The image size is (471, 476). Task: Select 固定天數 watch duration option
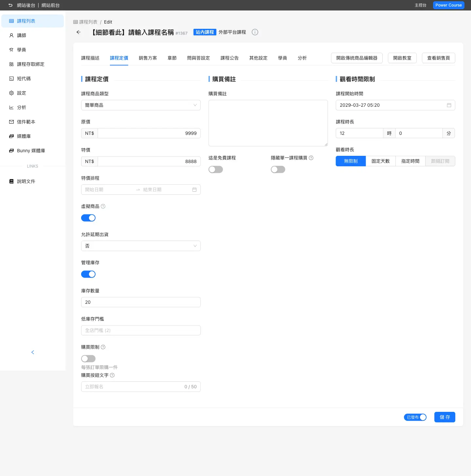(381, 161)
